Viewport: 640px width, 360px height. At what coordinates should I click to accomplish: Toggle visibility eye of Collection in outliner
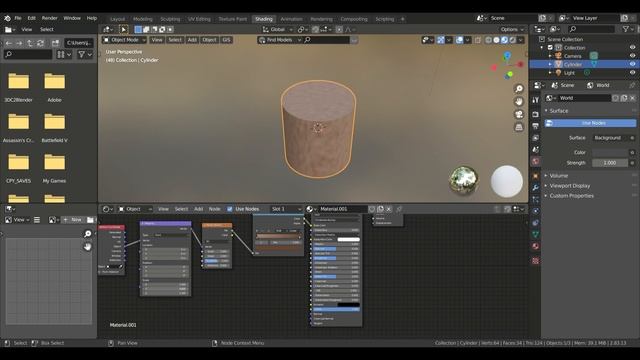click(x=632, y=48)
